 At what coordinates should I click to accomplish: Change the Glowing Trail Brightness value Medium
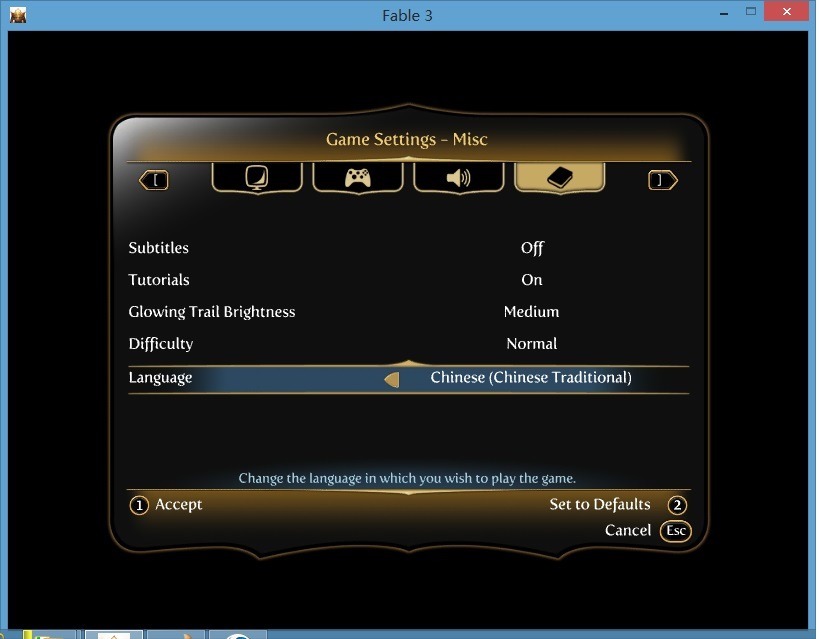click(x=531, y=312)
